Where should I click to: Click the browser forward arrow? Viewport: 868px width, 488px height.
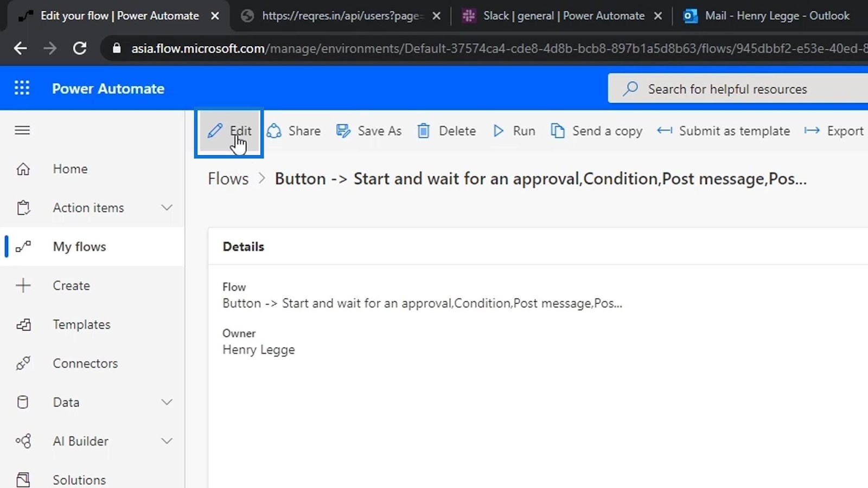(50, 48)
